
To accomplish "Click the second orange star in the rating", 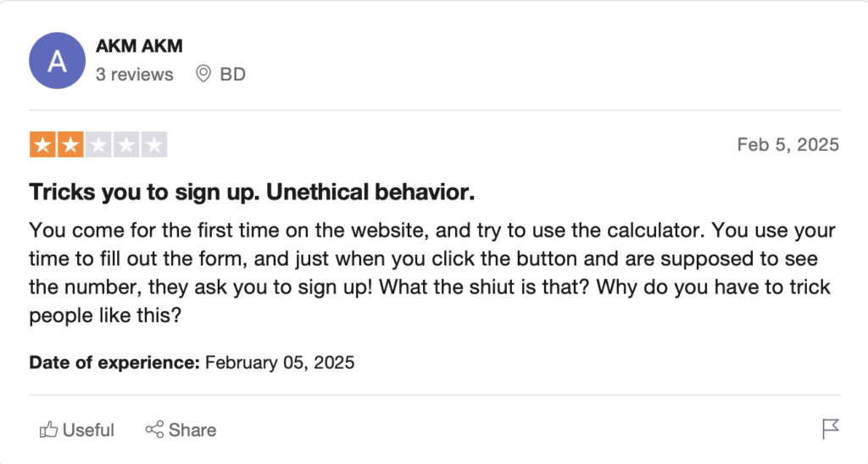I will [70, 145].
